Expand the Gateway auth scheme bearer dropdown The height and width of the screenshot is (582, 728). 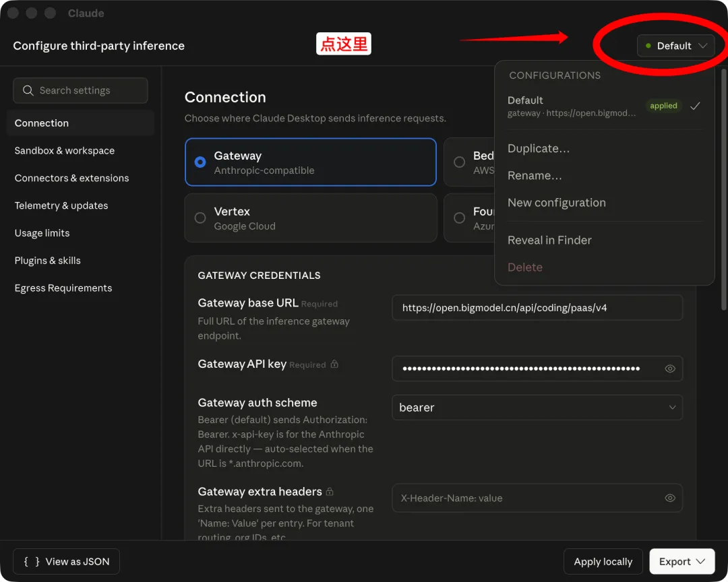click(537, 408)
